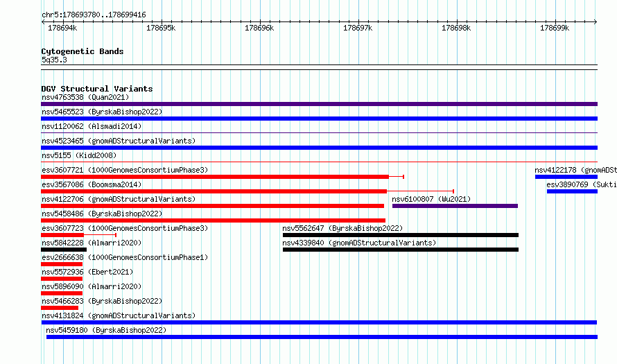Click esv3607721 (1000GenomesConsortiumPhase3) label
The width and height of the screenshot is (617, 364).
pyautogui.click(x=125, y=170)
